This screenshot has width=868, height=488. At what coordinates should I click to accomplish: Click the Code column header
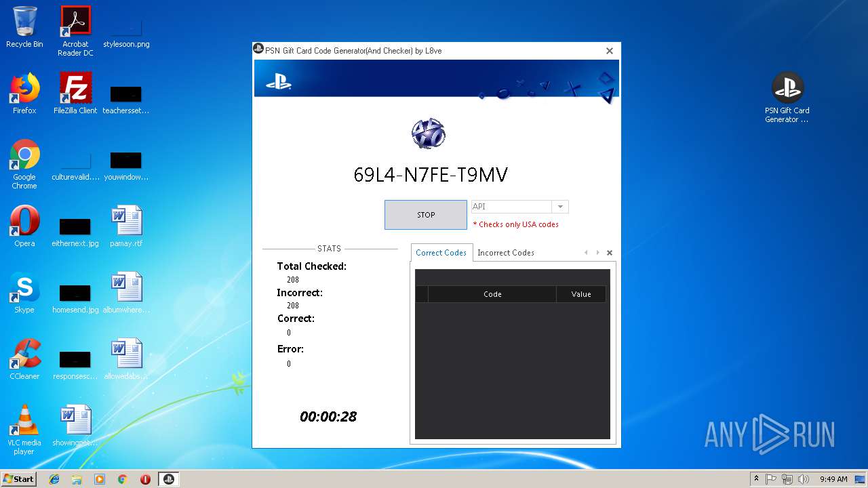click(x=492, y=294)
